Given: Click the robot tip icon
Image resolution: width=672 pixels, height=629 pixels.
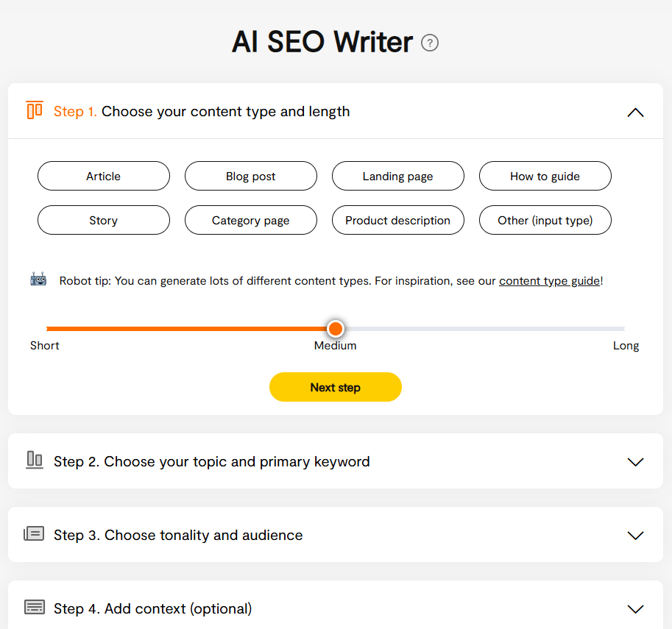Looking at the screenshot, I should (37, 280).
